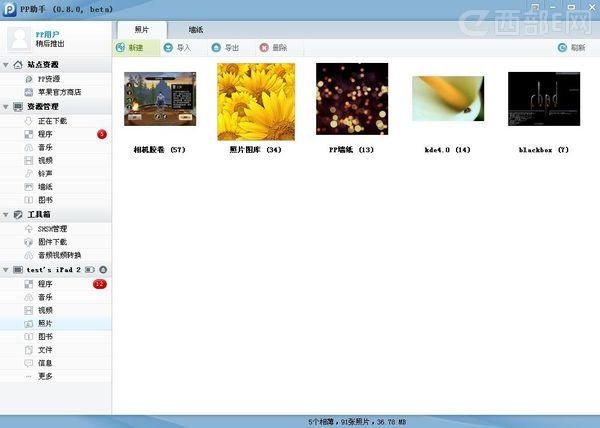This screenshot has width=600, height=428.
Task: Collapse the test's iPad 2 device tree
Action: click(x=6, y=270)
